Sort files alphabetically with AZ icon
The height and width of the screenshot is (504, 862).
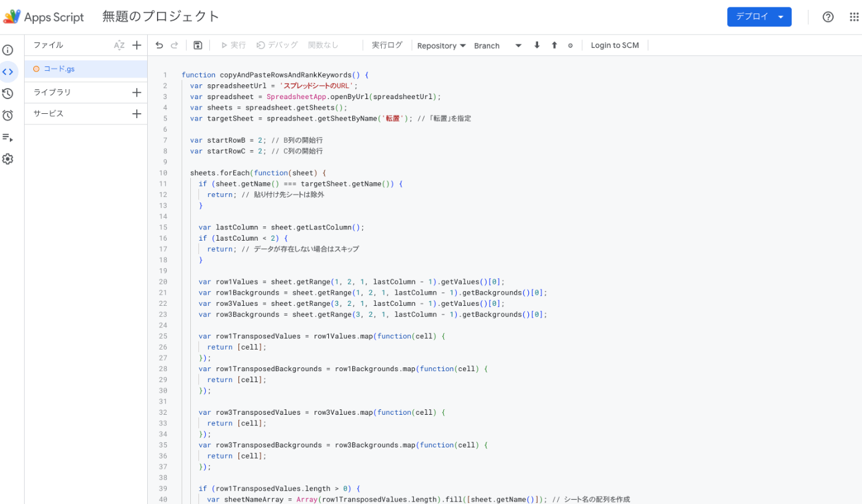(x=119, y=45)
